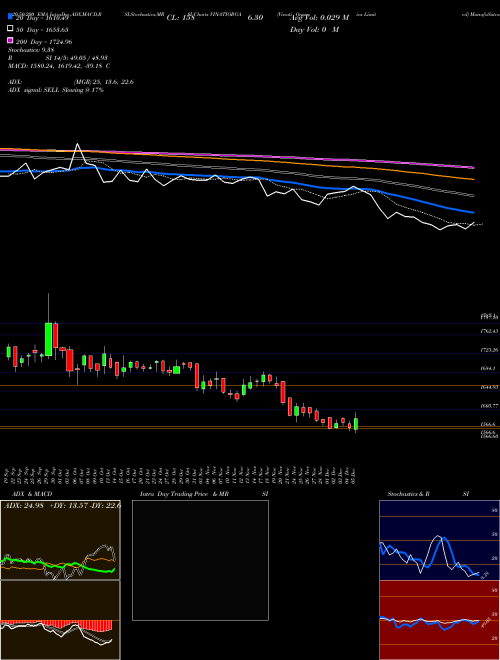Click the magenta 200 Day legend swatch
Image resolution: width=500 pixels, height=660 pixels.
click(11, 41)
